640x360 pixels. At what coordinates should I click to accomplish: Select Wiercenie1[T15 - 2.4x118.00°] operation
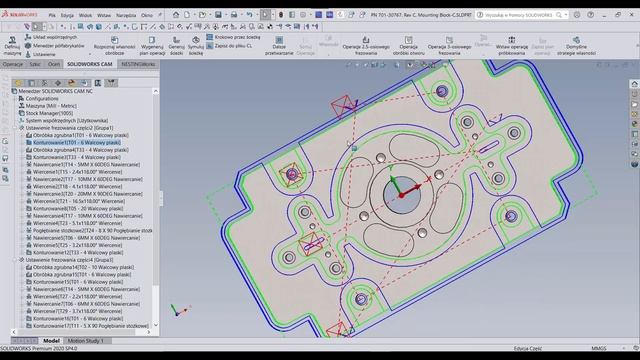pyautogui.click(x=78, y=172)
